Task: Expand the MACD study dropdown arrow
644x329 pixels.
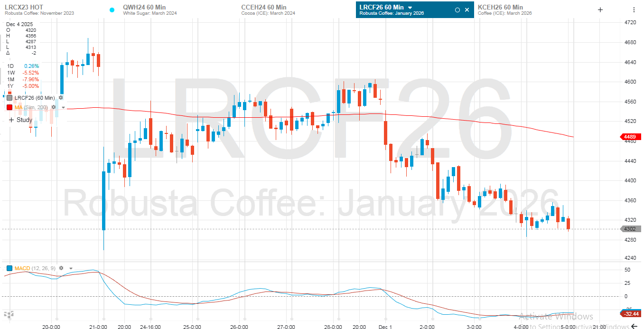Action: [71, 269]
